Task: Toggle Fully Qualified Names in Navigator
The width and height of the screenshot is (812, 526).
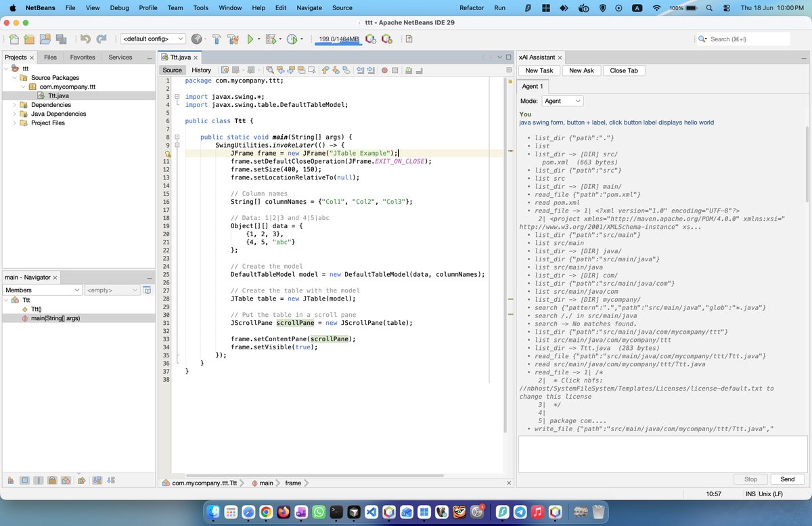Action: (x=82, y=481)
